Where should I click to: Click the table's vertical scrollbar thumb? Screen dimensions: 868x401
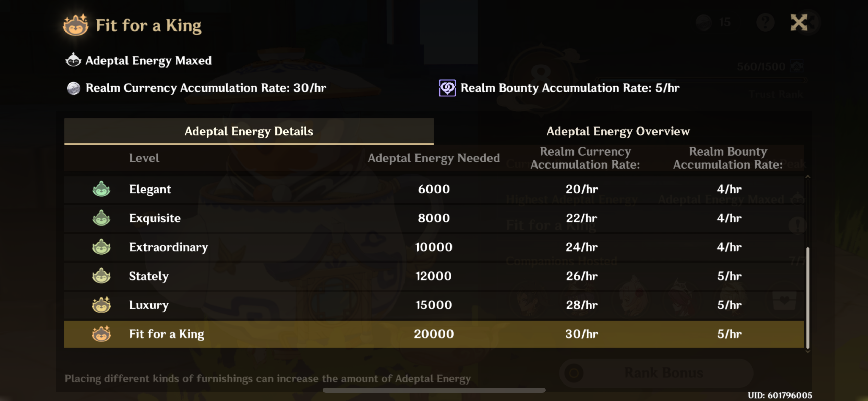point(808,297)
